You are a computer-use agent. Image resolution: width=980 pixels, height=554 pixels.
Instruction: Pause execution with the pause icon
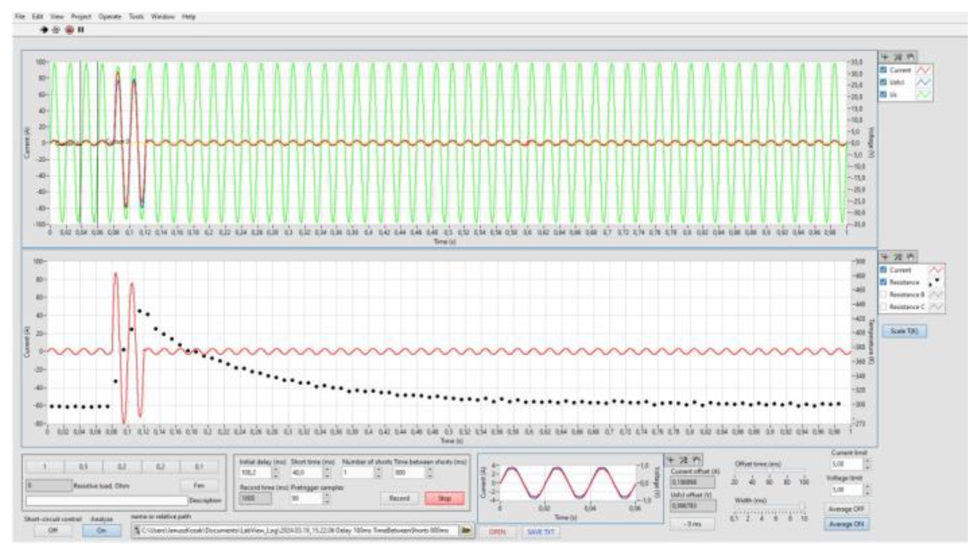[x=81, y=30]
